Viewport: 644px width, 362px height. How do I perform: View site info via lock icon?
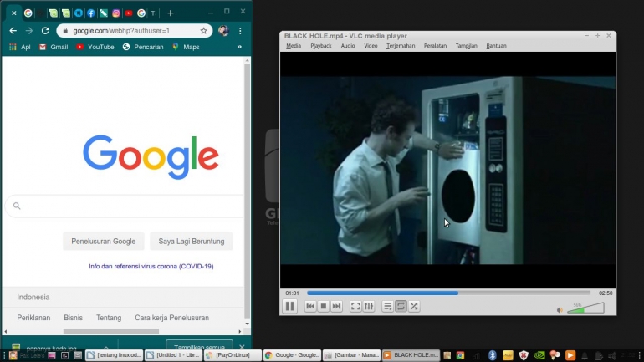[x=65, y=31]
